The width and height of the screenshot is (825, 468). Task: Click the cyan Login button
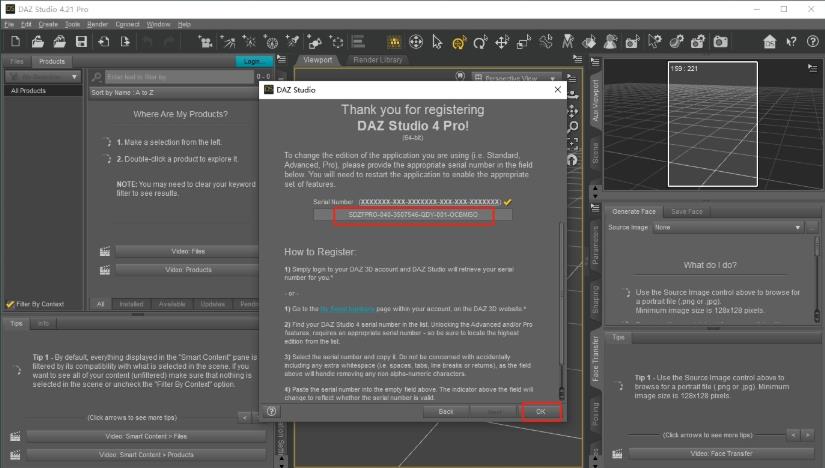pos(253,62)
